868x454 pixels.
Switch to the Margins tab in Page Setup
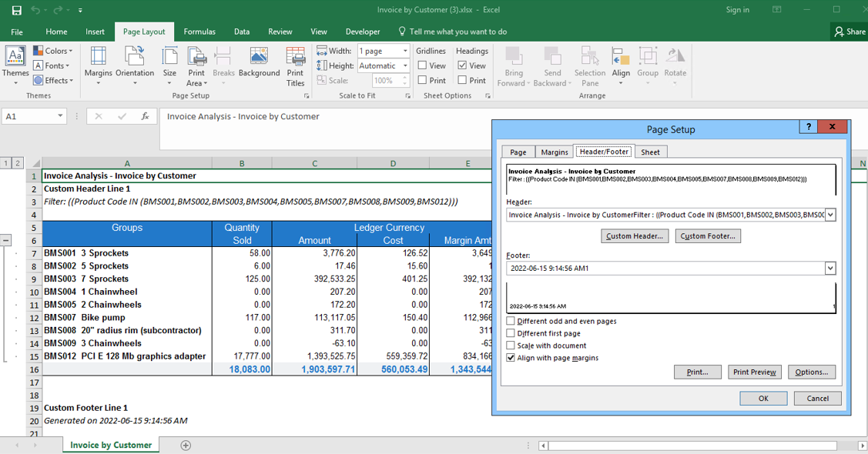[x=554, y=152]
